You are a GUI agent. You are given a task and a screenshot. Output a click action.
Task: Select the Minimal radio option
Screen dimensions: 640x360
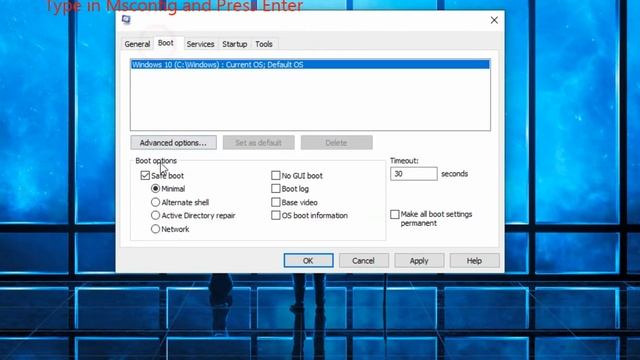click(155, 189)
